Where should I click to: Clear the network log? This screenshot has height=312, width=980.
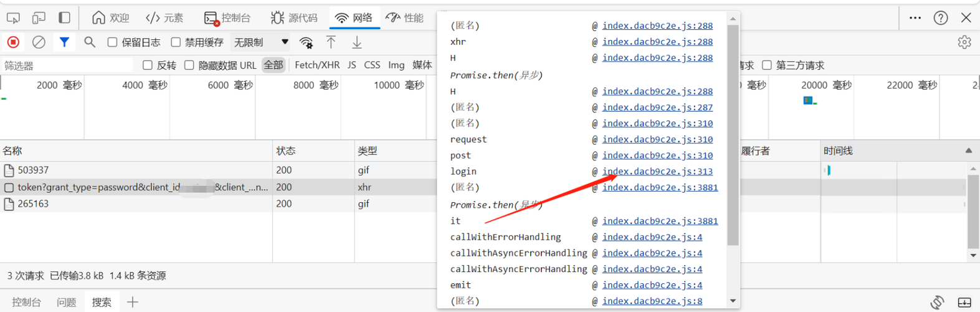click(39, 42)
